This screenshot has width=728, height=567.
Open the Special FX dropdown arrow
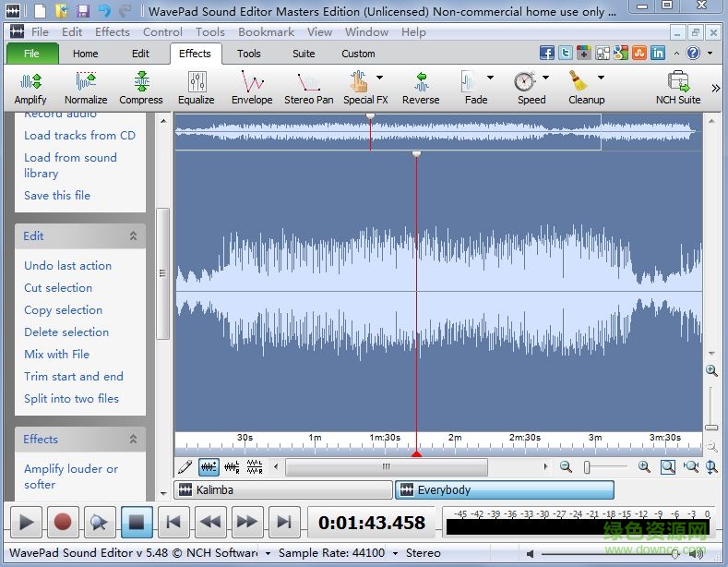(380, 78)
